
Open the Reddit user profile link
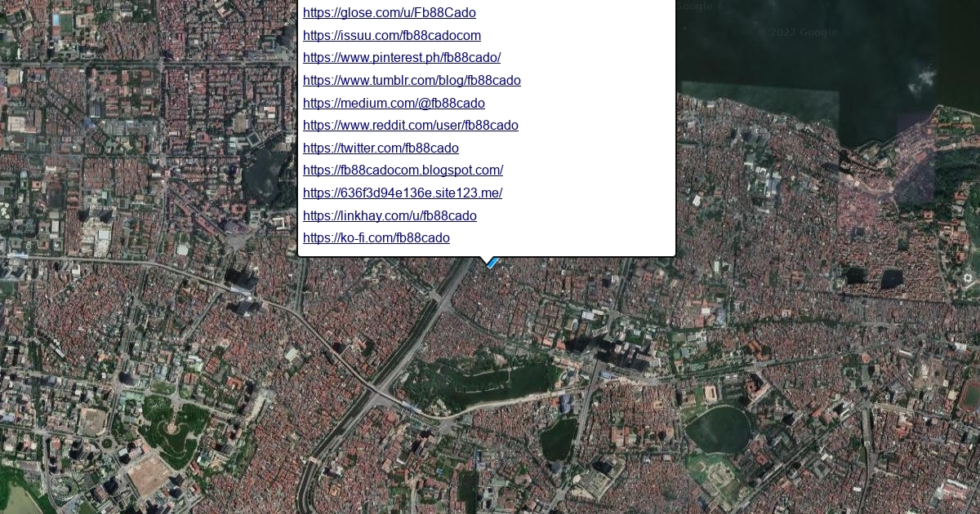pos(410,126)
